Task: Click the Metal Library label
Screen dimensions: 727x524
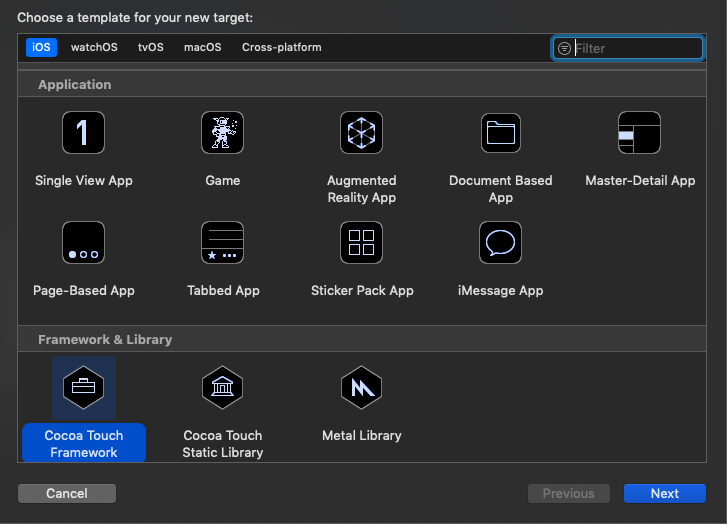Action: tap(362, 435)
